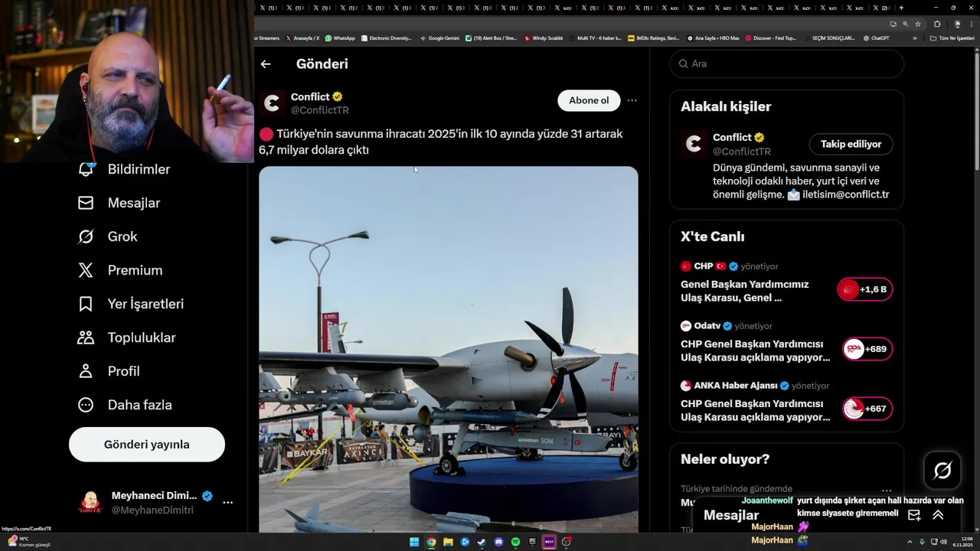Open the account menu dots beside Meyhaneci Dimitri

tap(227, 503)
